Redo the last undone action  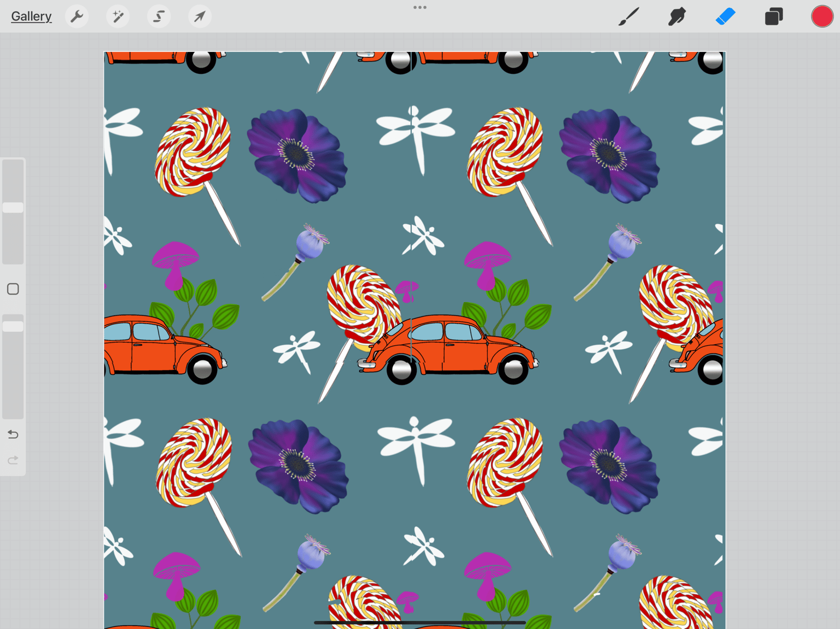[x=13, y=460]
